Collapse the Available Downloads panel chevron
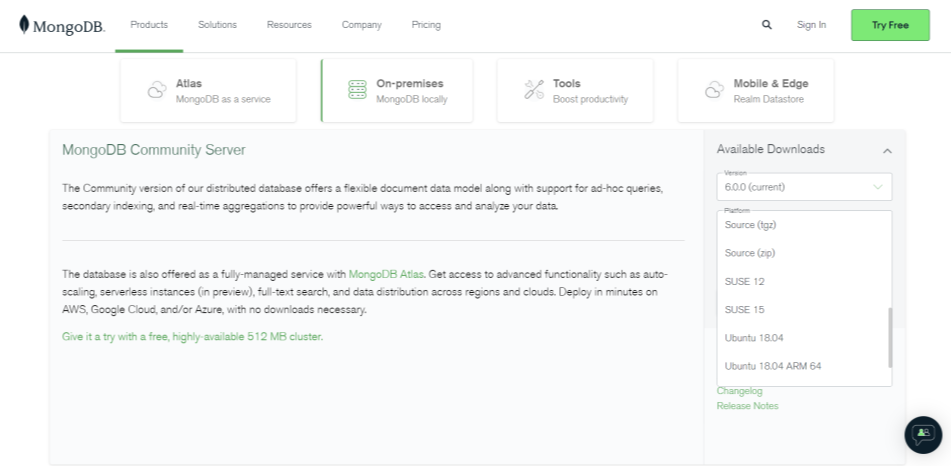The width and height of the screenshot is (951, 466). [x=887, y=150]
